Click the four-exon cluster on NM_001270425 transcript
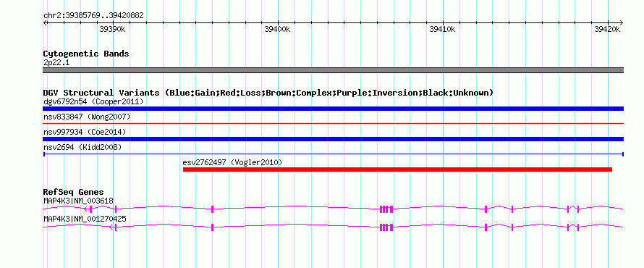 (386, 227)
